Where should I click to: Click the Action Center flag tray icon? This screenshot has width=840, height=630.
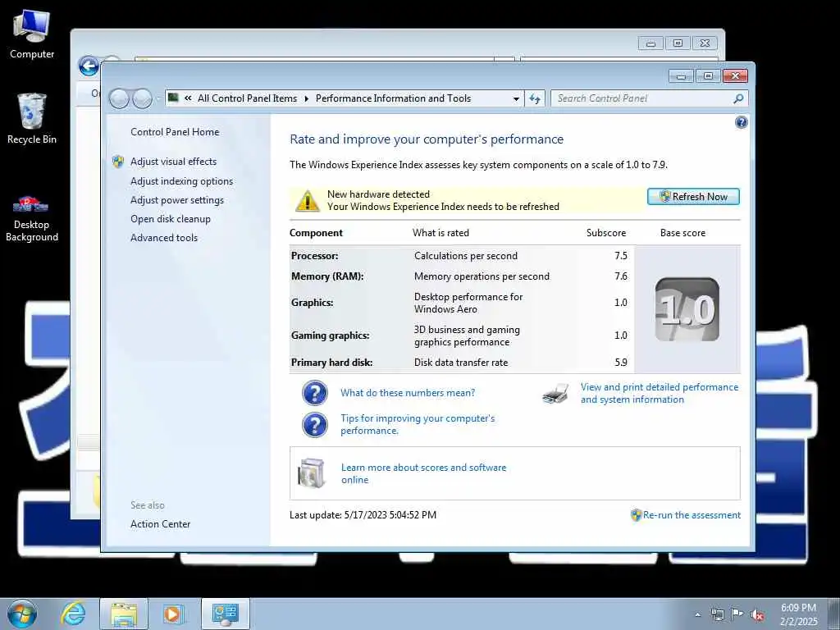click(737, 614)
